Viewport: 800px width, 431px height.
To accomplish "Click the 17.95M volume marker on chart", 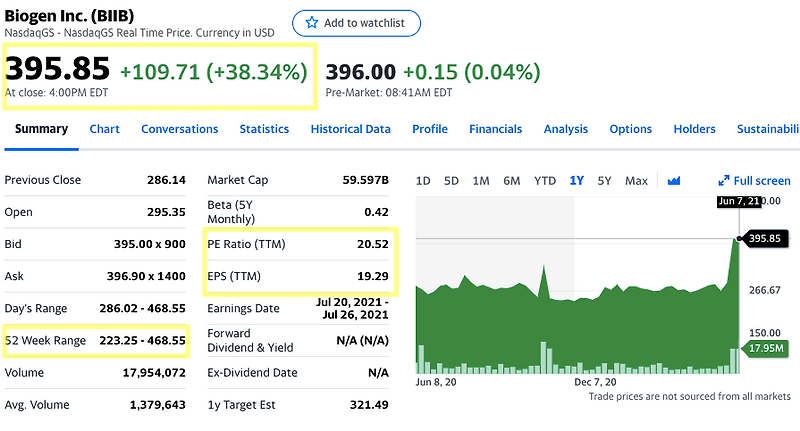I will [x=766, y=348].
